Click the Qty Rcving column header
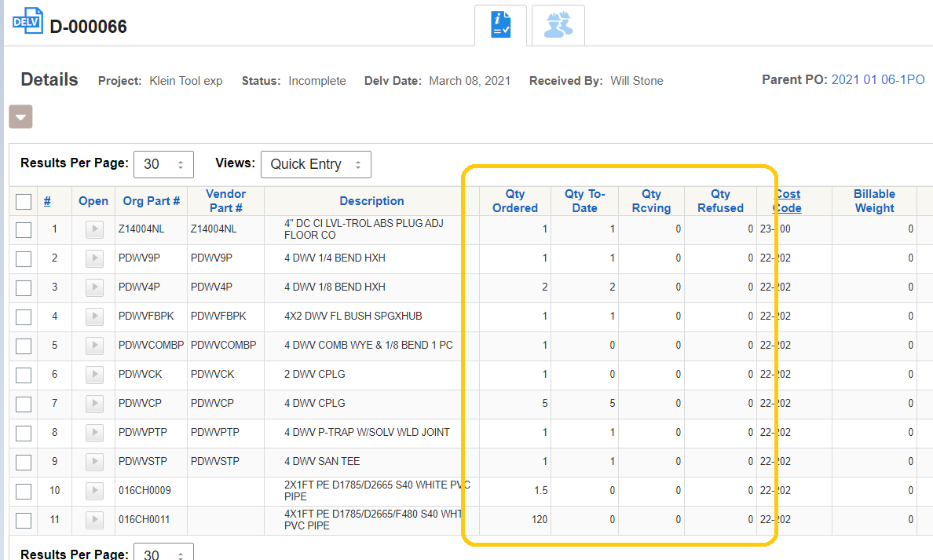 click(x=651, y=201)
